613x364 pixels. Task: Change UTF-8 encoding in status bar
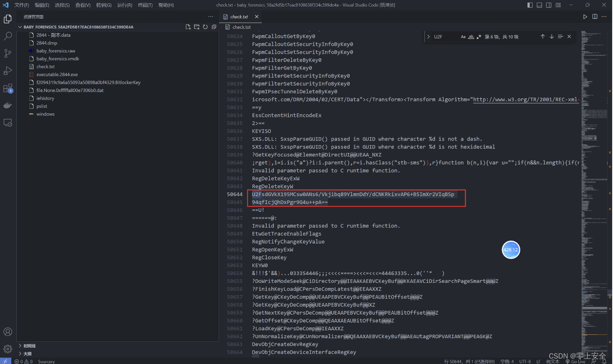point(525,361)
